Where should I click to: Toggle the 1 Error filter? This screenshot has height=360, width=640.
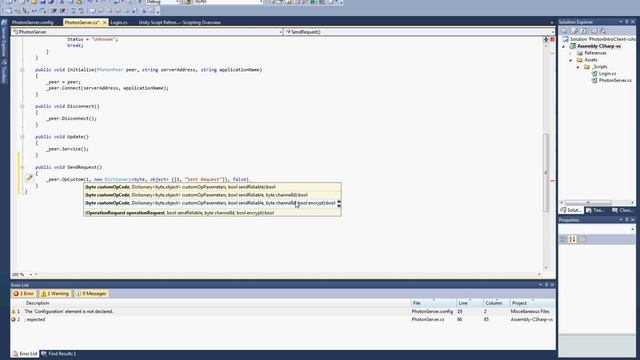tap(24, 293)
